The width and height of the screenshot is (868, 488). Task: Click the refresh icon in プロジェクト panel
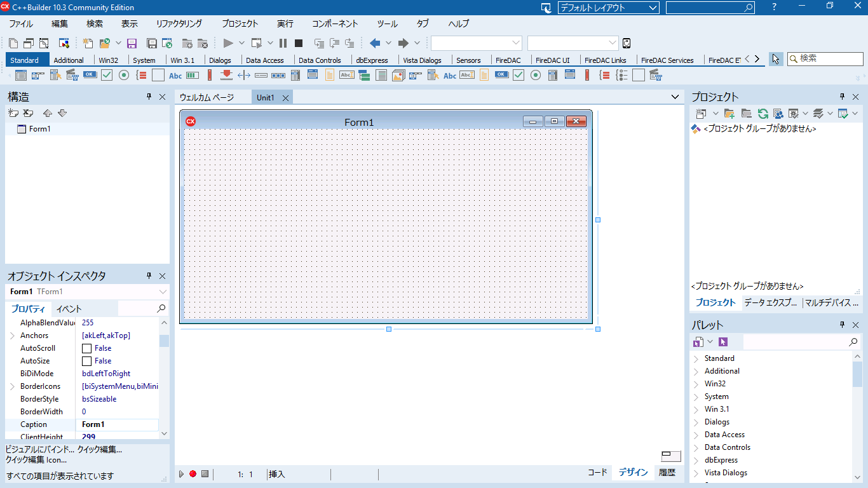763,113
